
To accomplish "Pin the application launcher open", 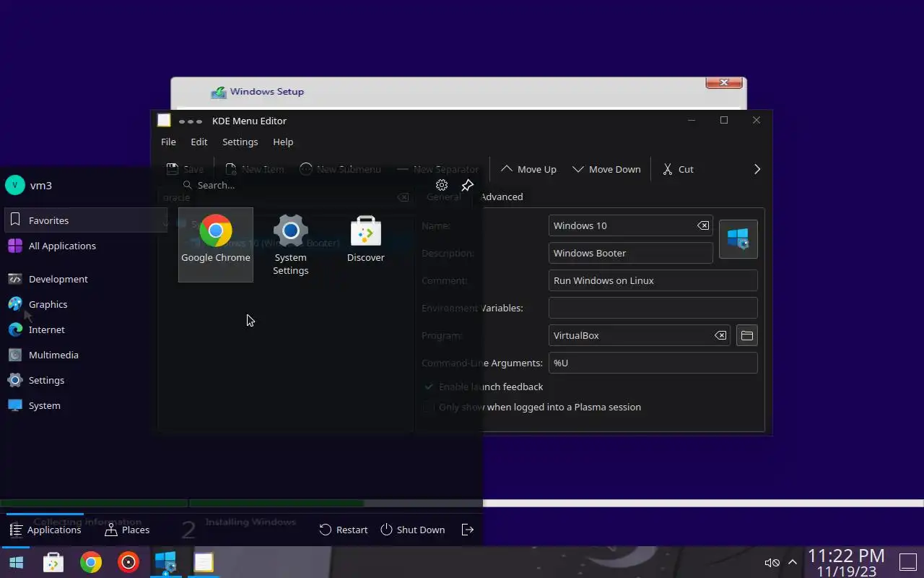I will tap(467, 185).
